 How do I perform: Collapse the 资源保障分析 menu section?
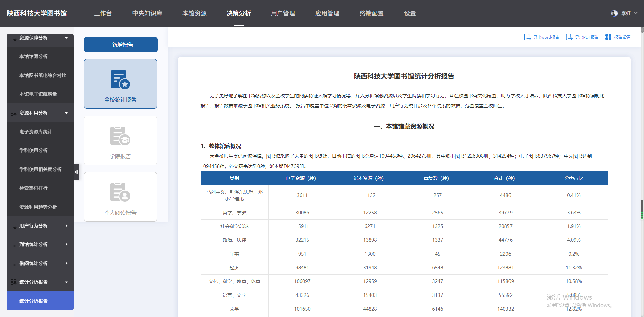tap(66, 38)
